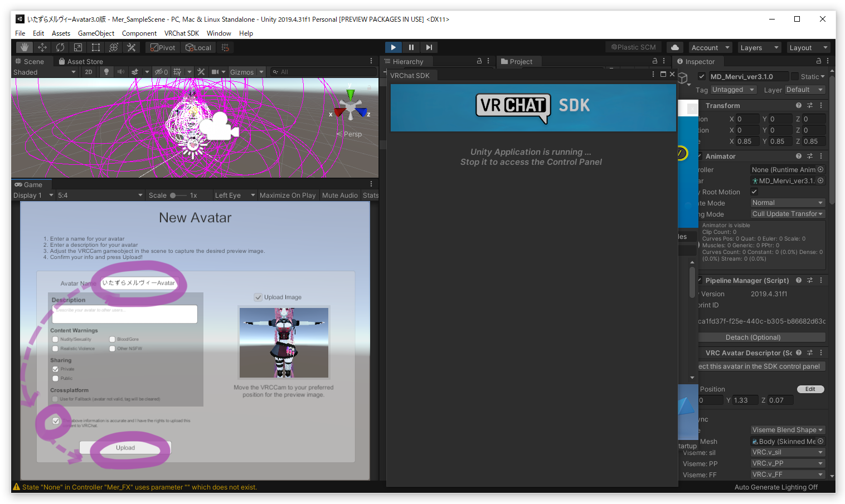Open the Gizmos dropdown arrow

tap(261, 72)
